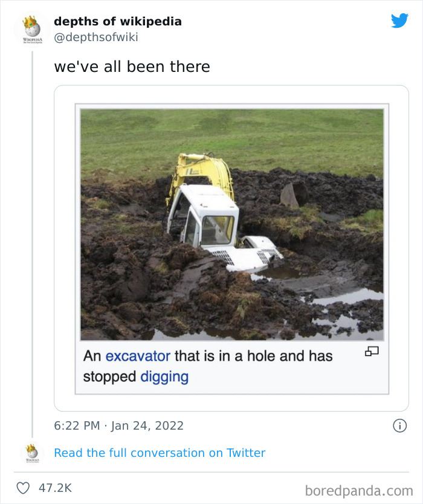Click the 6:22 PM · Jan 24, 2022 timestamp

coord(118,425)
